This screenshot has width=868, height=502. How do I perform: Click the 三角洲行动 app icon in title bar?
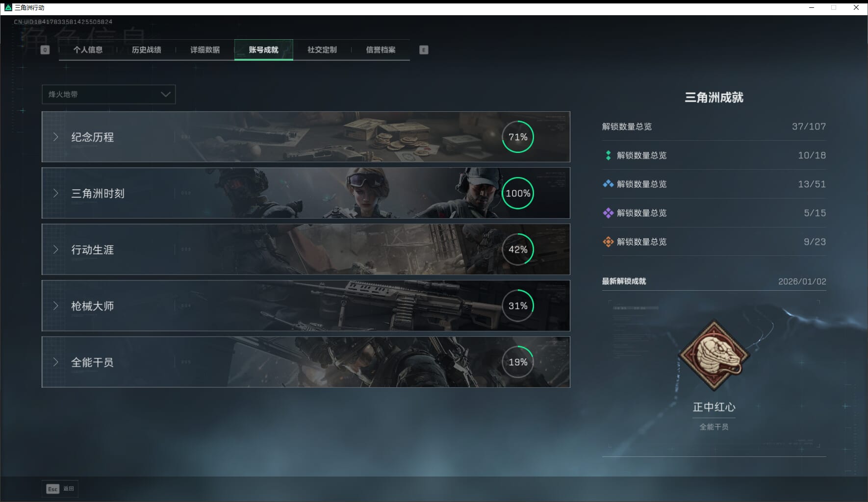8,7
